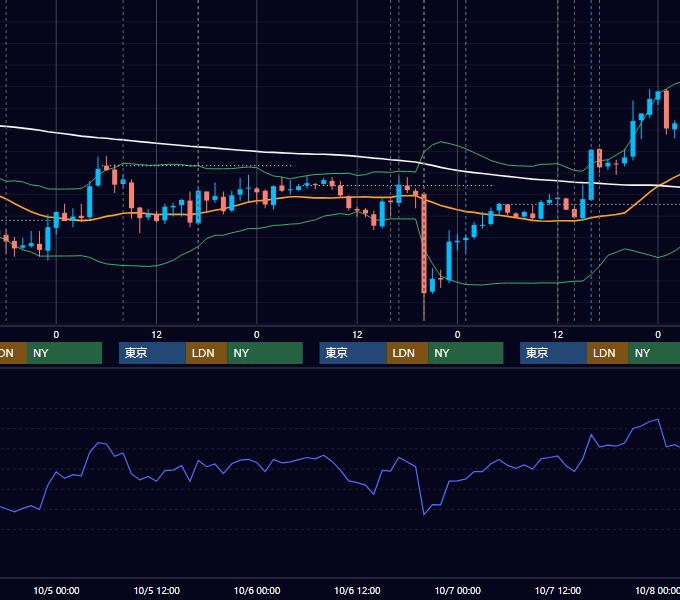Click the 東京 session block near 10/7 12:00

[553, 353]
